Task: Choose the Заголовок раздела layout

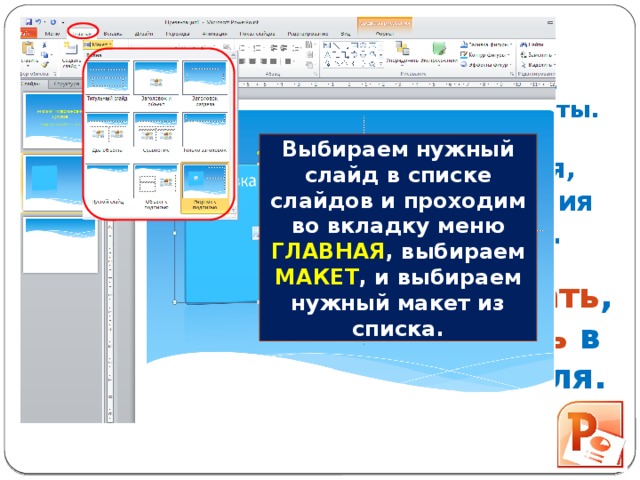Action: (205, 83)
